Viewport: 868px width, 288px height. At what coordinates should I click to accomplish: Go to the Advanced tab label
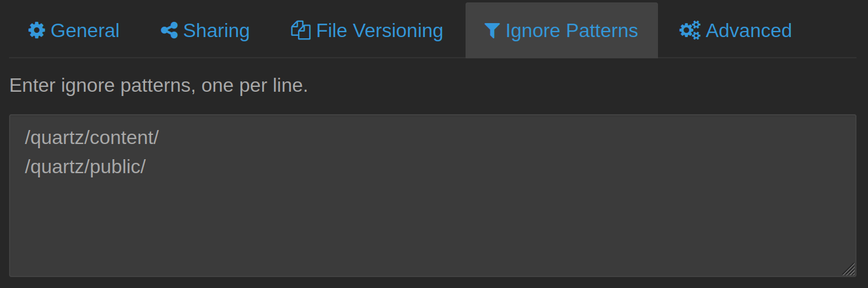tap(748, 30)
